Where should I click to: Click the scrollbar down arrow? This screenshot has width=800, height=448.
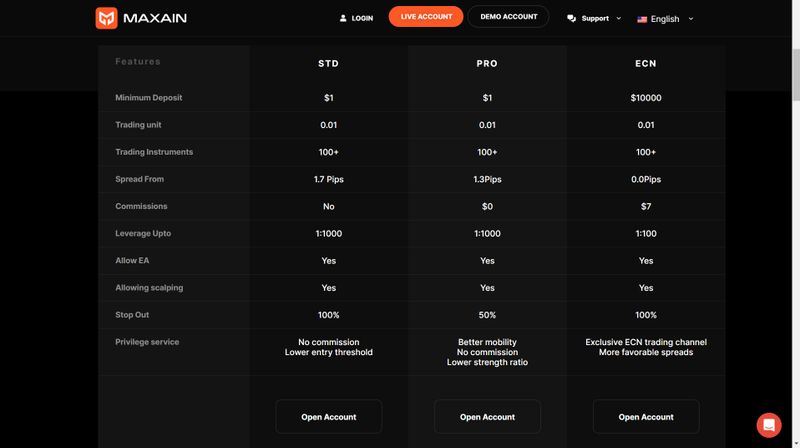796,444
